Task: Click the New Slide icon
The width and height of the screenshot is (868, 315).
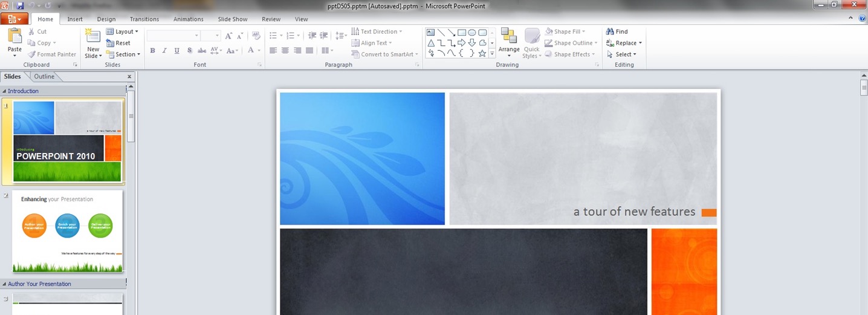Action: [x=92, y=36]
